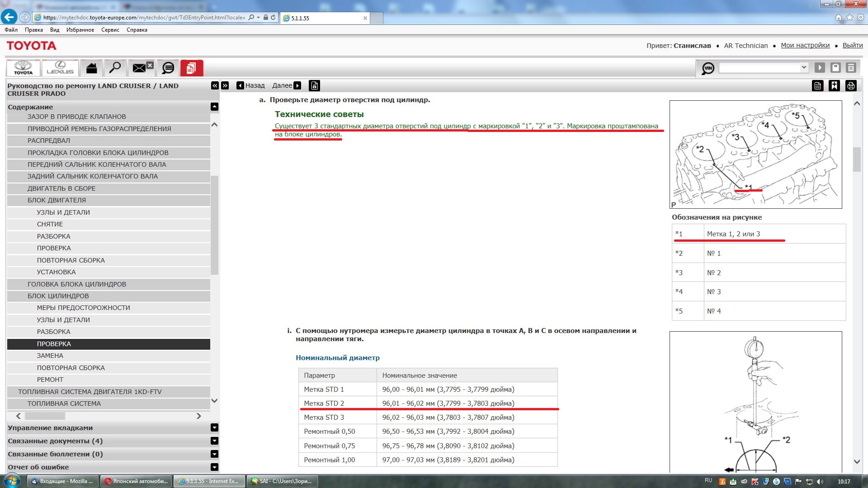
Task: Expand Связанные бюллетени (0) section
Action: point(214,454)
